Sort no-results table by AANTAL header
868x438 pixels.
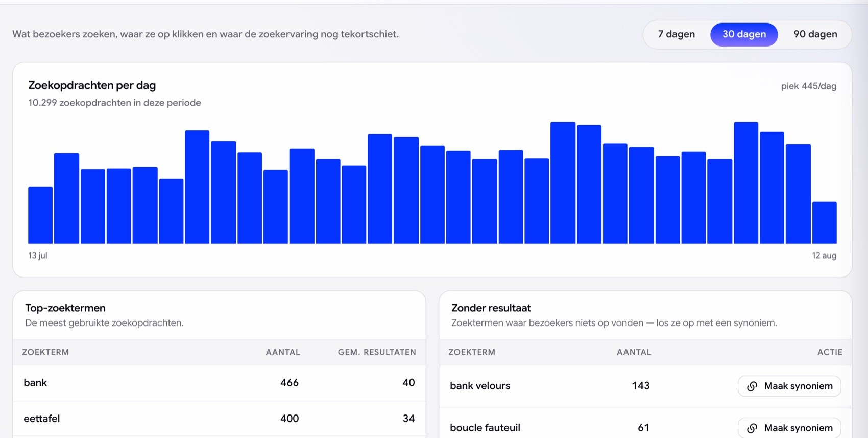[634, 352]
